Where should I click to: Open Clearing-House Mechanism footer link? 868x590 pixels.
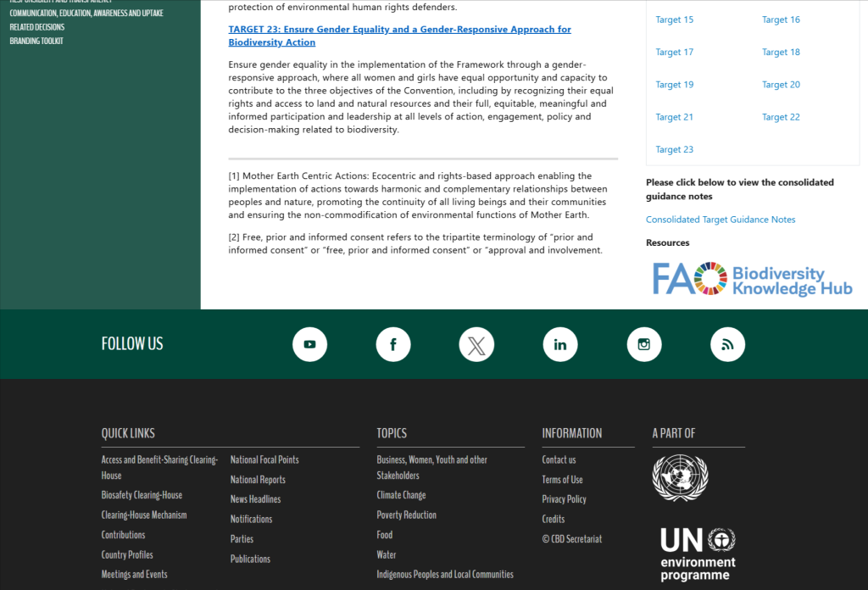144,515
